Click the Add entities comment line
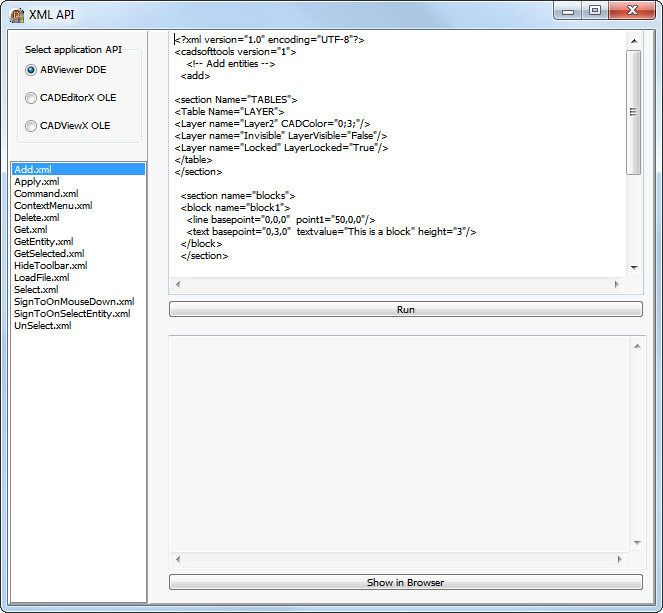This screenshot has width=663, height=613. coord(231,64)
